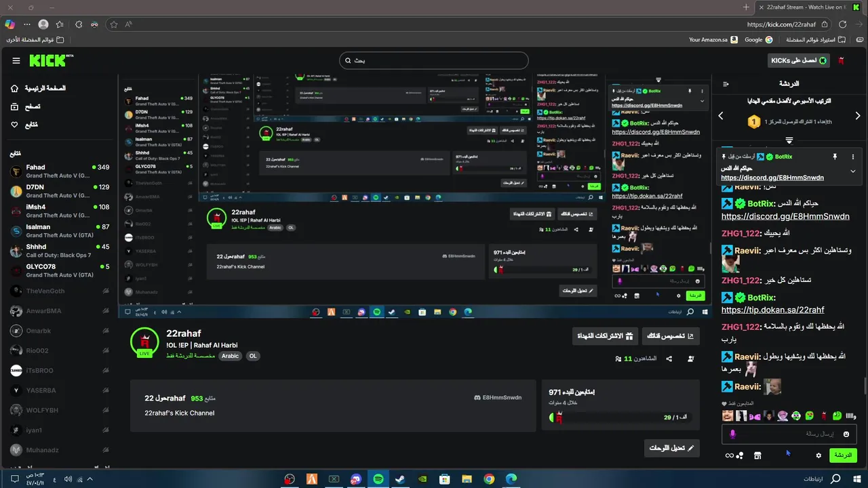868x488 pixels.
Task: Click the share icon near the viewer count
Action: 669,359
